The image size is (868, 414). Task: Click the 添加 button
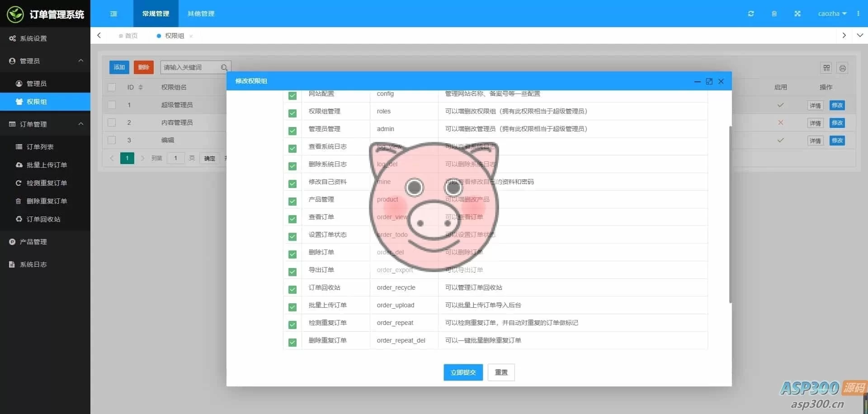119,67
